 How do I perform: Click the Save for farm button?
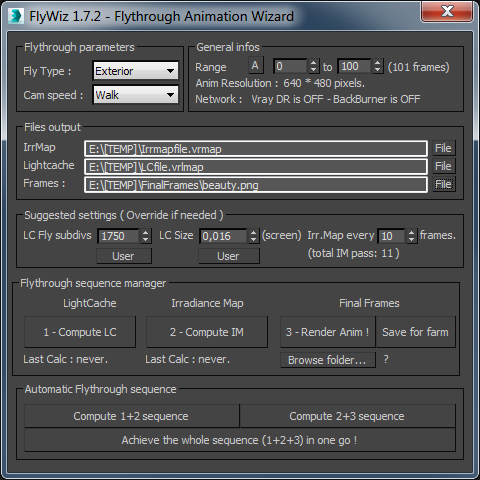coord(416,332)
